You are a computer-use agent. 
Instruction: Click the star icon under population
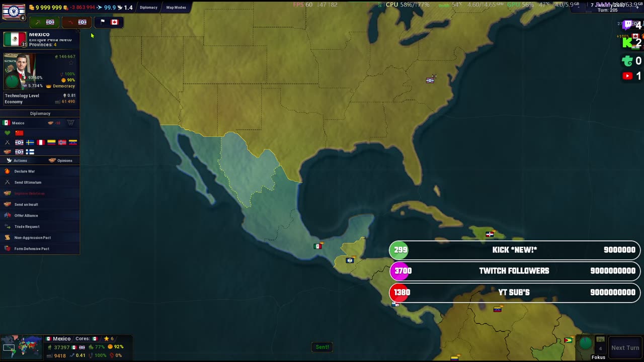pos(71,63)
